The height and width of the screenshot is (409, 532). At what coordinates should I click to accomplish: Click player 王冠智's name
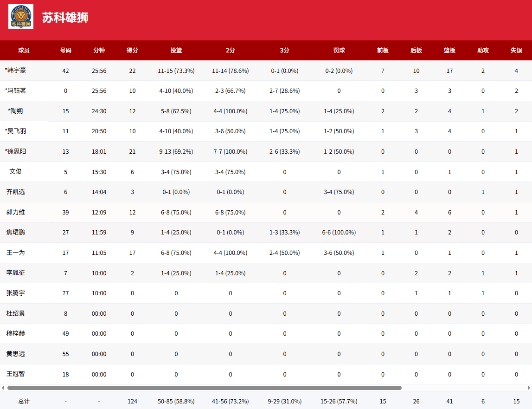16,374
